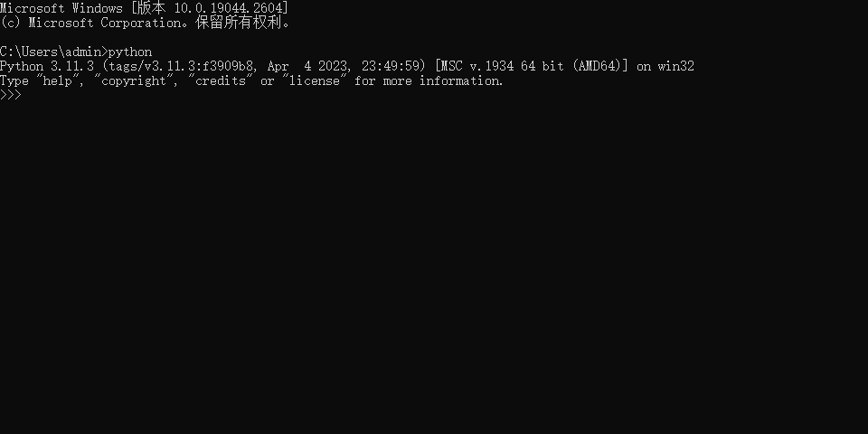Click the "Microsoft Windows" header text
This screenshot has height=434, width=868.
(x=61, y=9)
